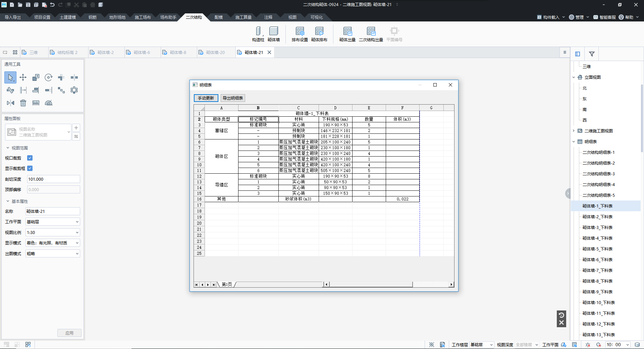The height and width of the screenshot is (349, 644).
Task: Collapse the 明细表 tree node
Action: pos(574,141)
